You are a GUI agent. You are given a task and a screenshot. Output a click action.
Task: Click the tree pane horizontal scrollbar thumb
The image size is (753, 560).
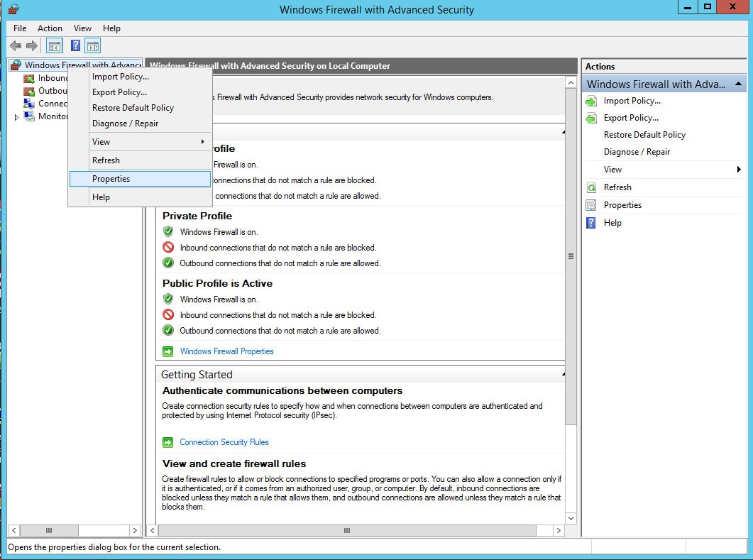pos(49,530)
